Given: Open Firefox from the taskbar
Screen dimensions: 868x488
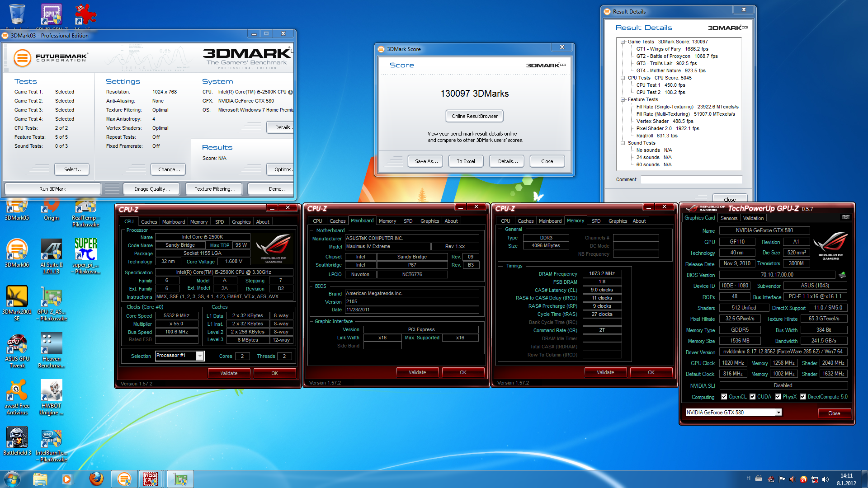Looking at the screenshot, I should (96, 479).
